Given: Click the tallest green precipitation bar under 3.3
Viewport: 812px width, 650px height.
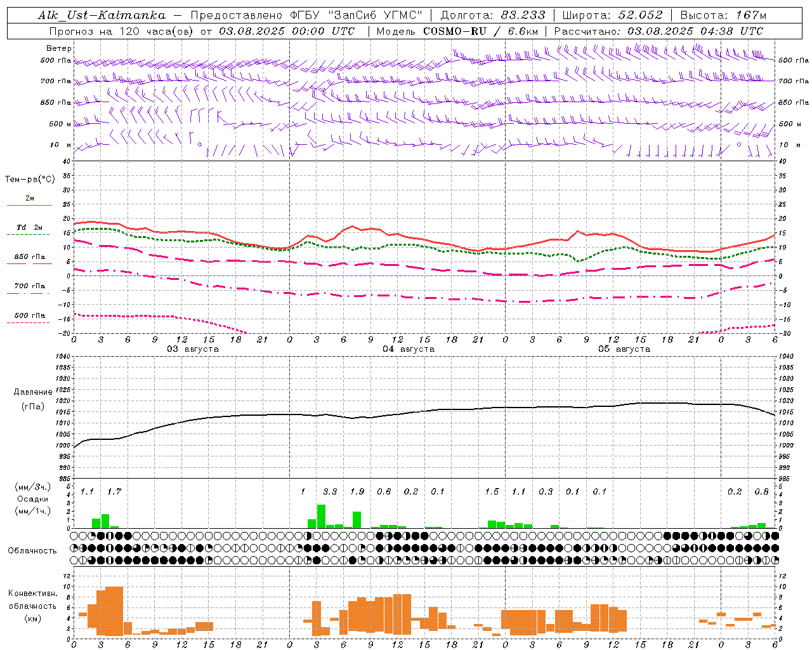Looking at the screenshot, I should (x=321, y=517).
